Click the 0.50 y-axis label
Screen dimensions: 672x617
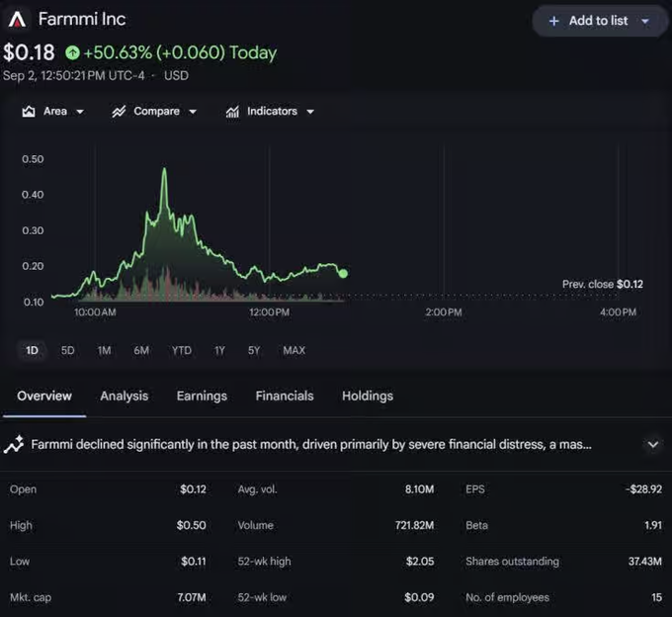pyautogui.click(x=33, y=159)
